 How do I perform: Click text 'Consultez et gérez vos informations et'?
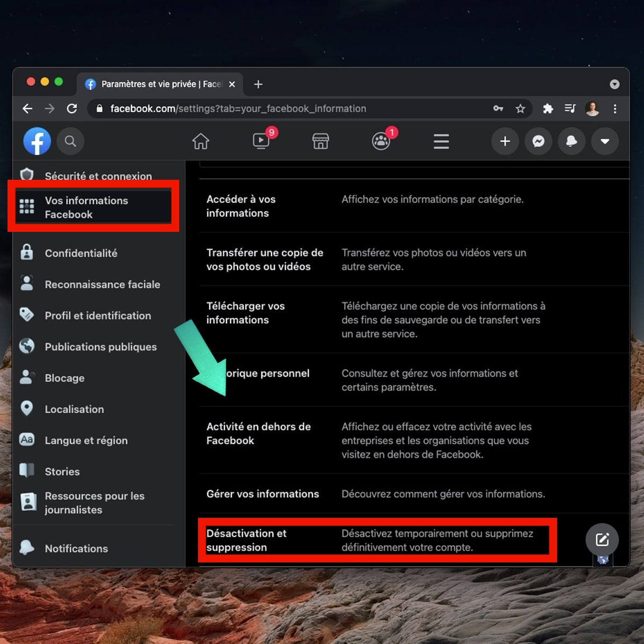(430, 373)
